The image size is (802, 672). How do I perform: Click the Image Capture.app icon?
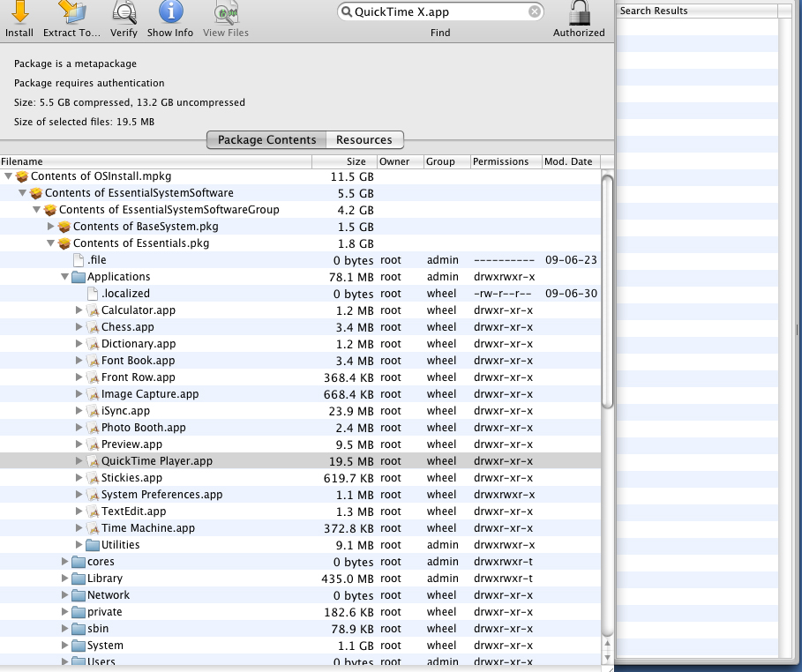[x=93, y=394]
